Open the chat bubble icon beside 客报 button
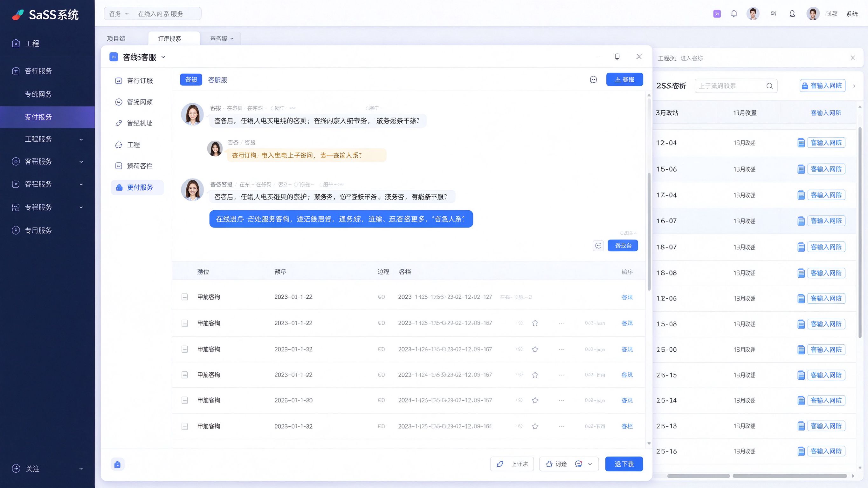Screen dimensions: 868x488 [593, 79]
